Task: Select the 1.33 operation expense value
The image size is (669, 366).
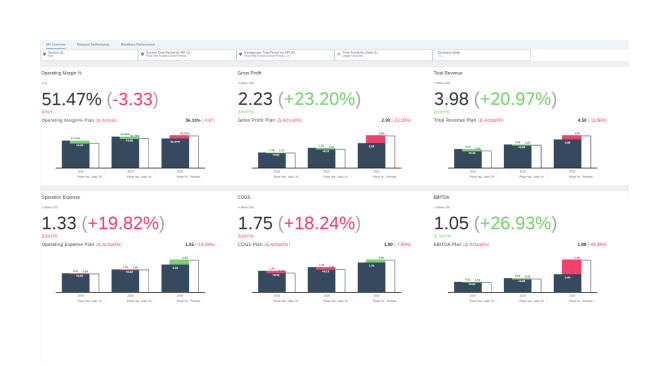Action: [x=59, y=223]
